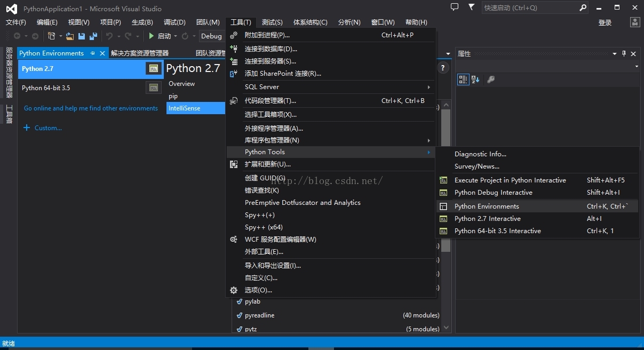Open 扩展和更新(U) menu entry
This screenshot has width=644, height=350.
[x=331, y=164]
